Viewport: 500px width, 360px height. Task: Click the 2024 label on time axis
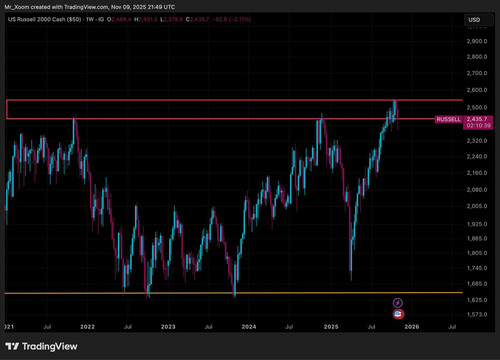(249, 327)
